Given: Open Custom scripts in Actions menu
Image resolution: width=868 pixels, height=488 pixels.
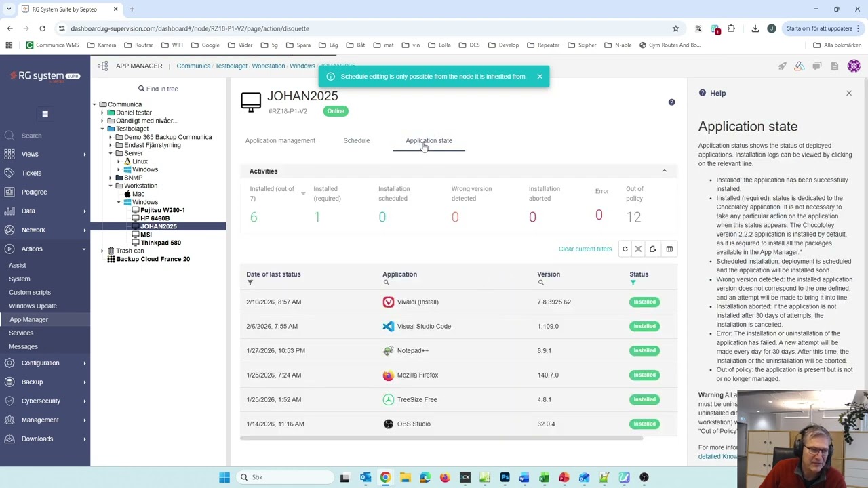Looking at the screenshot, I should point(30,292).
